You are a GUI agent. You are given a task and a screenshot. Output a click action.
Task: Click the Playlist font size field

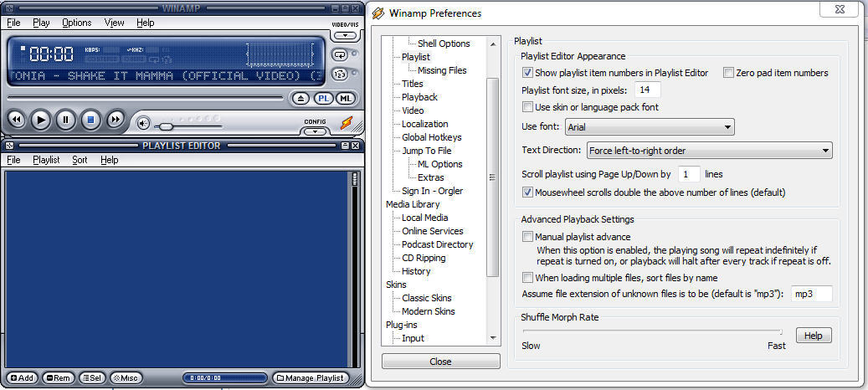coord(648,90)
